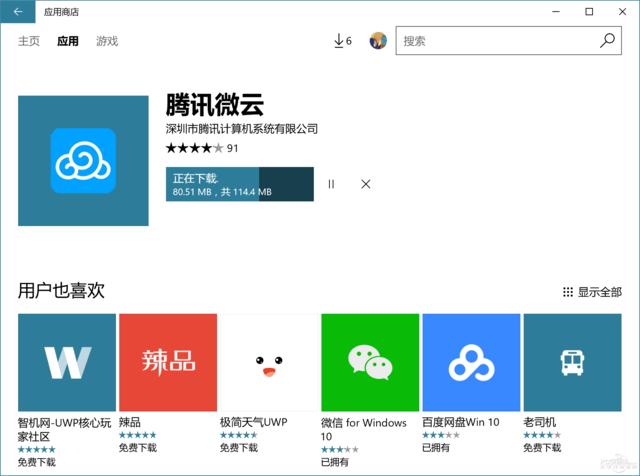Pause the 腾讯微云 download

[x=331, y=184]
